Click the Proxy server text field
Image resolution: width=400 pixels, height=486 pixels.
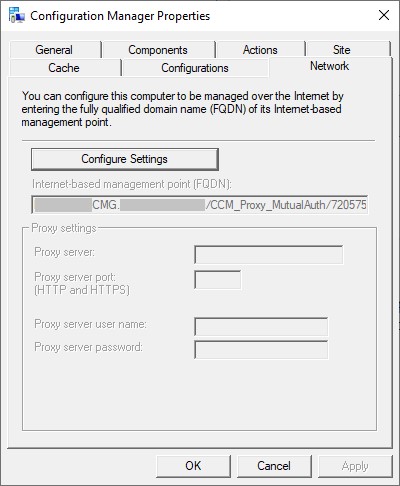(269, 255)
